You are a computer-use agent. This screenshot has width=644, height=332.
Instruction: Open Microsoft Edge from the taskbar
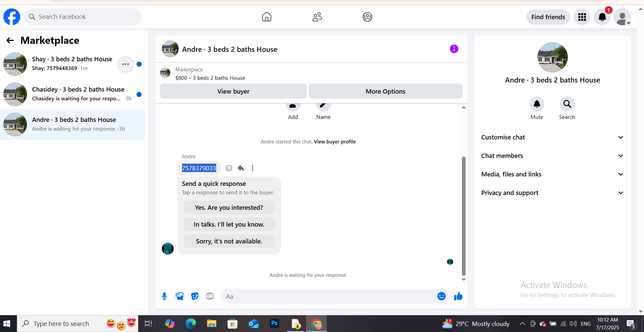(191, 324)
